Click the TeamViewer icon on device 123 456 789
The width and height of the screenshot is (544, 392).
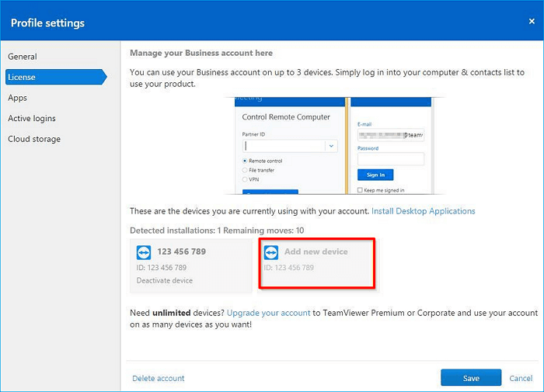(x=144, y=253)
